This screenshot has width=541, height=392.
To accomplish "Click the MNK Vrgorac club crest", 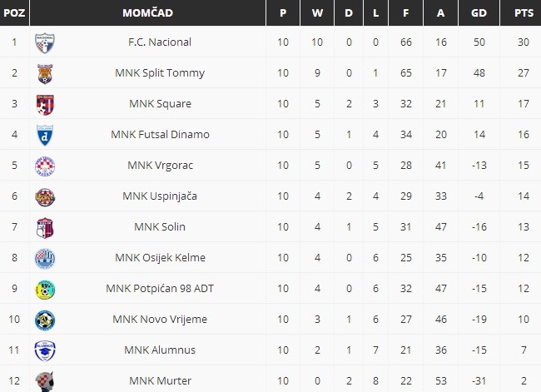I will coord(44,166).
